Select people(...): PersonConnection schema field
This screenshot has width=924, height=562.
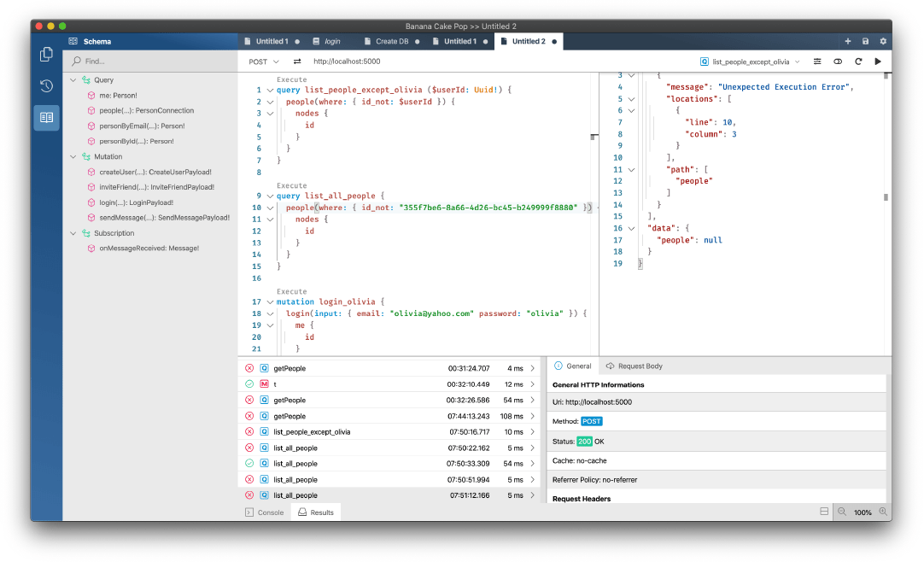click(146, 111)
